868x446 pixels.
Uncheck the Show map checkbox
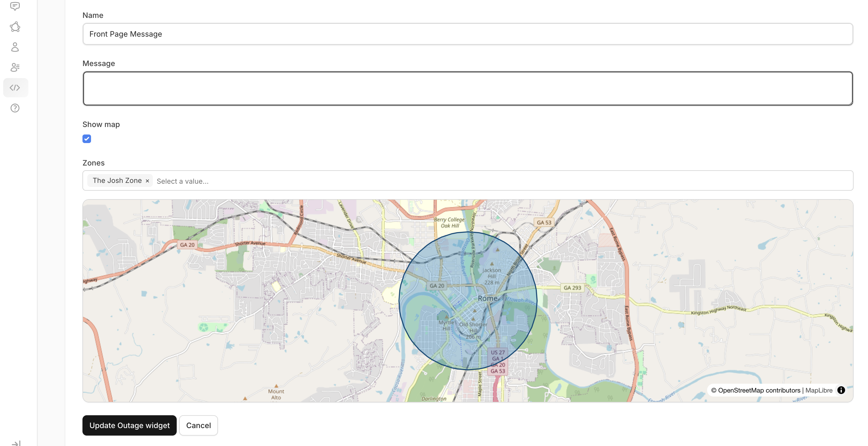(x=86, y=139)
